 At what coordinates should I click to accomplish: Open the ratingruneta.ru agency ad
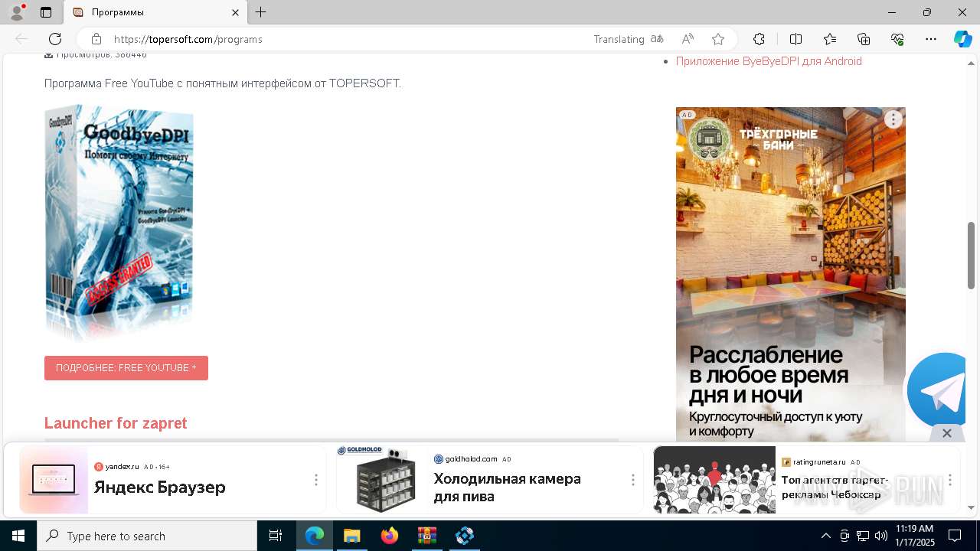tap(806, 480)
